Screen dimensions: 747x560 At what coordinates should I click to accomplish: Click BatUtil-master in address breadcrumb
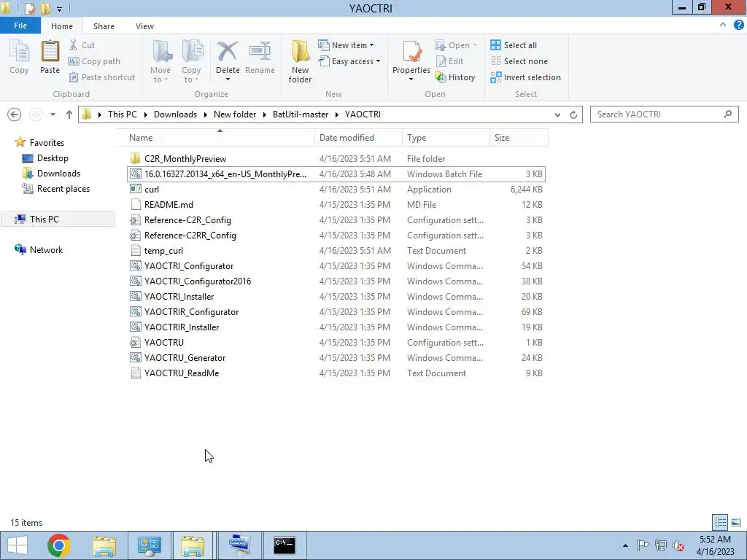tap(300, 114)
